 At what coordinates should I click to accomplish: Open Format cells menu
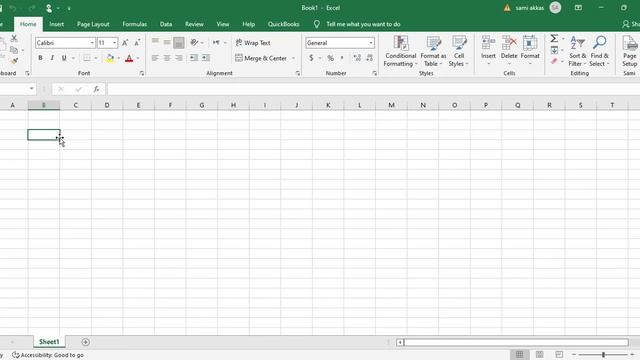click(x=530, y=51)
